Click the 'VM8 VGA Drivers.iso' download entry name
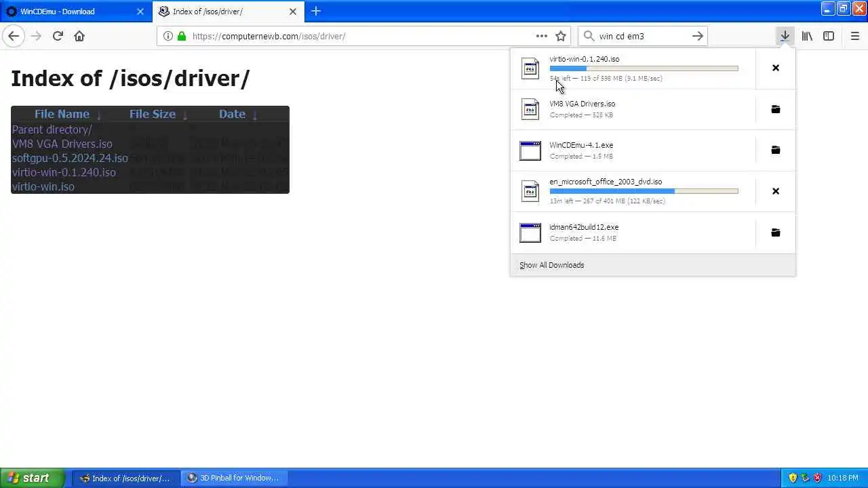This screenshot has width=868, height=488. pyautogui.click(x=583, y=104)
